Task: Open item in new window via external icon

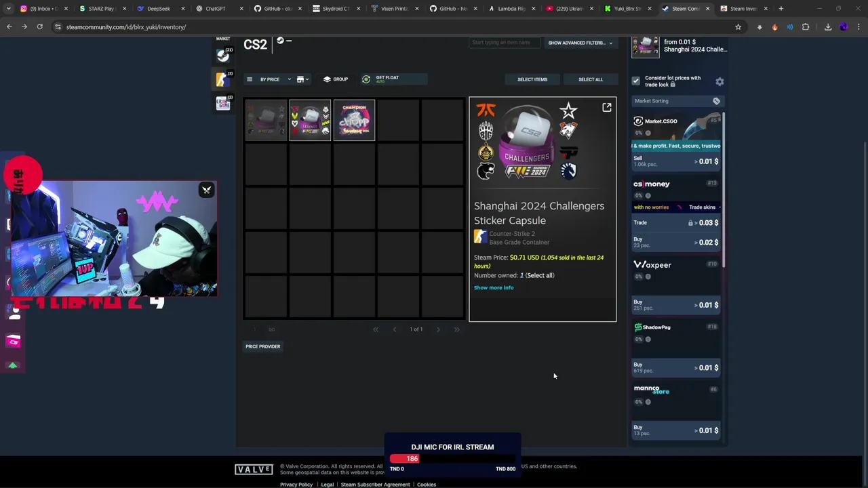Action: (x=607, y=107)
